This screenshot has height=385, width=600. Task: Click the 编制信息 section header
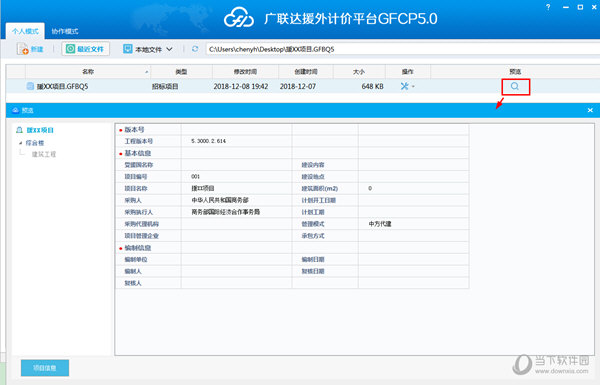click(138, 248)
